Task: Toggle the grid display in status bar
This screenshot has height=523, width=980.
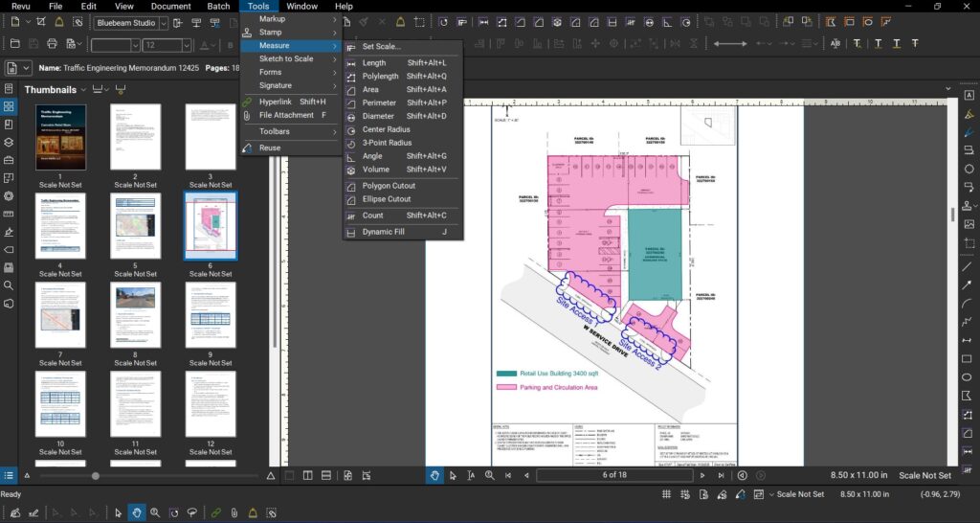Action: coord(666,494)
